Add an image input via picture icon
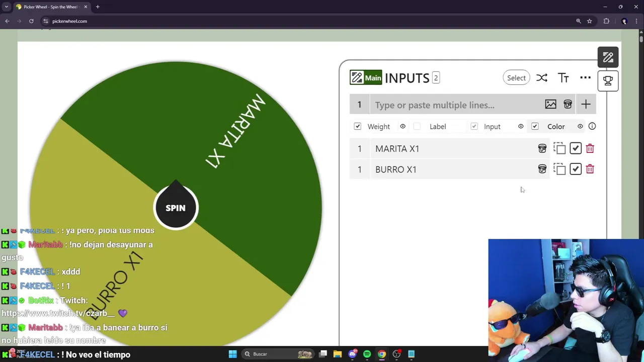This screenshot has width=644, height=362. point(550,105)
